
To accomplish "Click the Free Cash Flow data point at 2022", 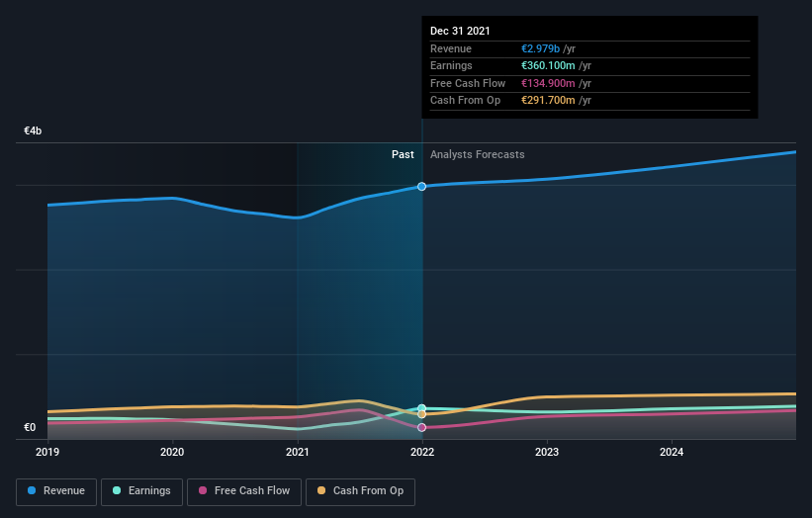I will pyautogui.click(x=422, y=427).
